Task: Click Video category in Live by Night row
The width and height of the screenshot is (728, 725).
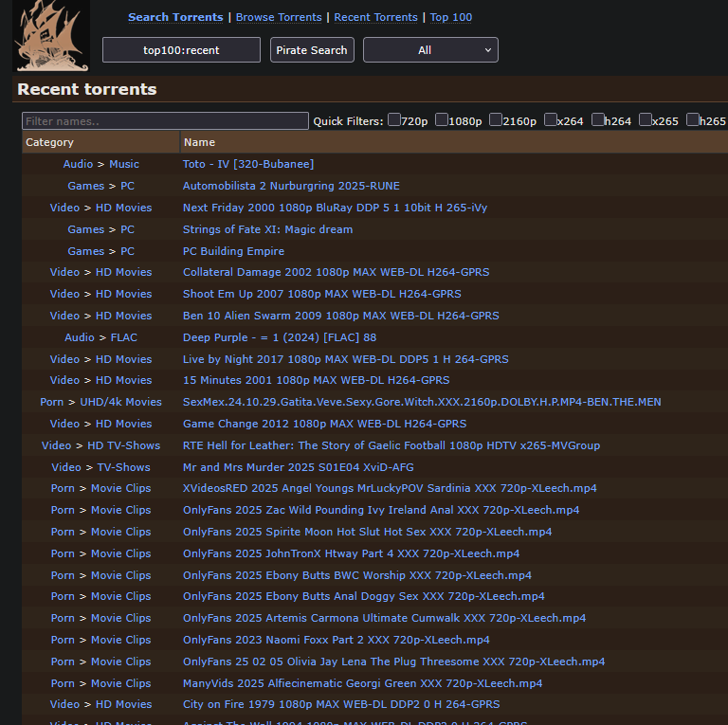Action: [64, 360]
